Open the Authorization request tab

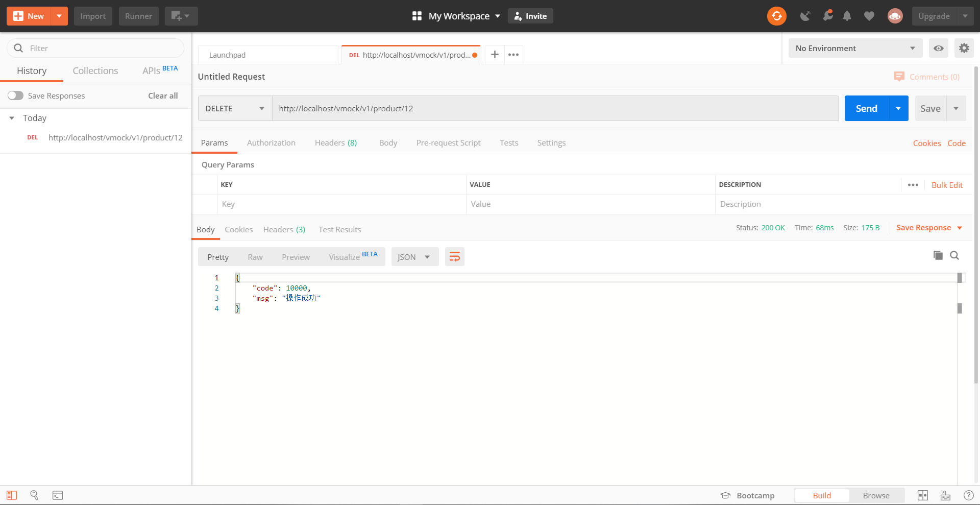(x=271, y=143)
